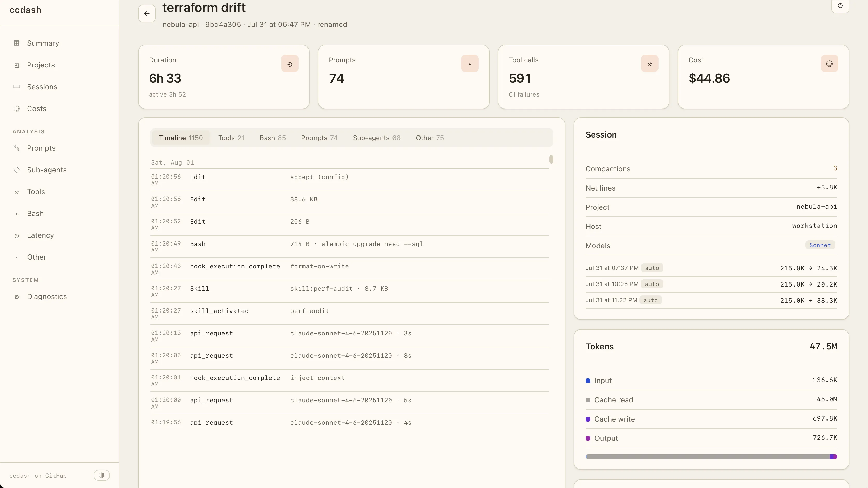
Task: Click the token distribution bar
Action: point(711,457)
